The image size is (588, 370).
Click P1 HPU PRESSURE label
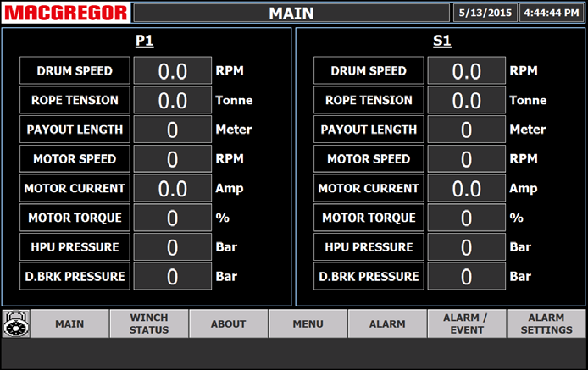tap(75, 246)
